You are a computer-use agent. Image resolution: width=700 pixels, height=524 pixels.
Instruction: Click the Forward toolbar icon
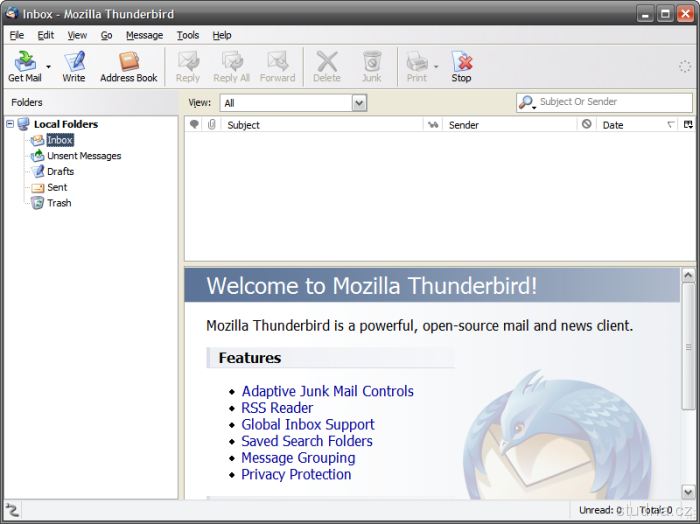[277, 66]
